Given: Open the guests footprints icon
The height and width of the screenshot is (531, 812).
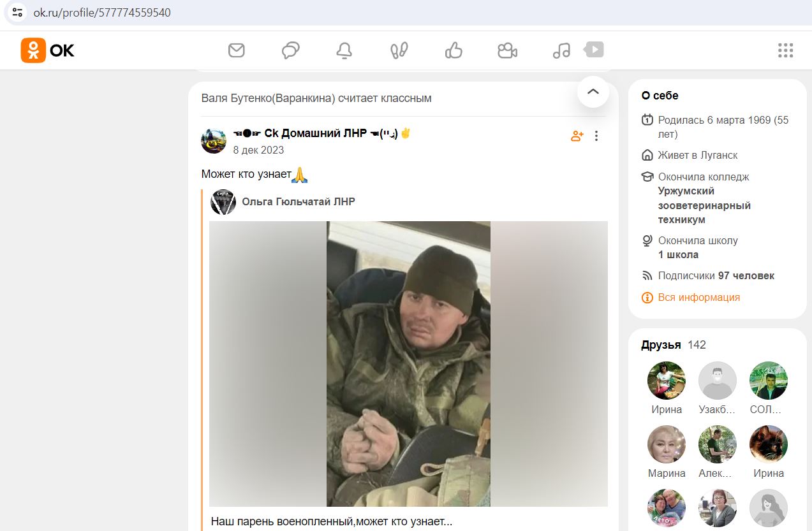Looking at the screenshot, I should [399, 50].
